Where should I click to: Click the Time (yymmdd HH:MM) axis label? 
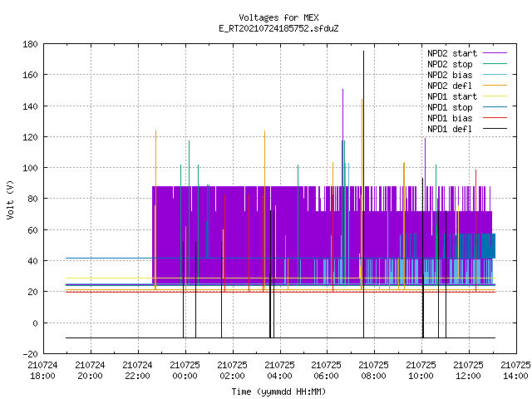[x=278, y=392]
